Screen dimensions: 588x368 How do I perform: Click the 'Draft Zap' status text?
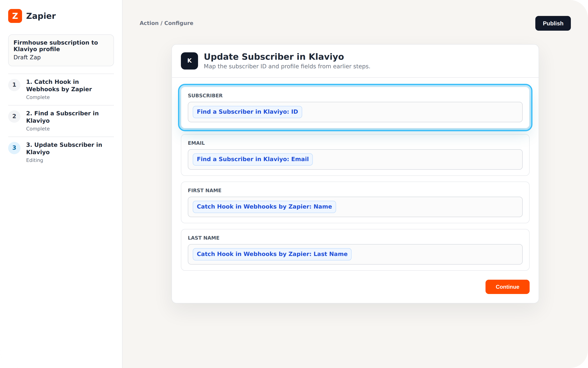(x=27, y=57)
